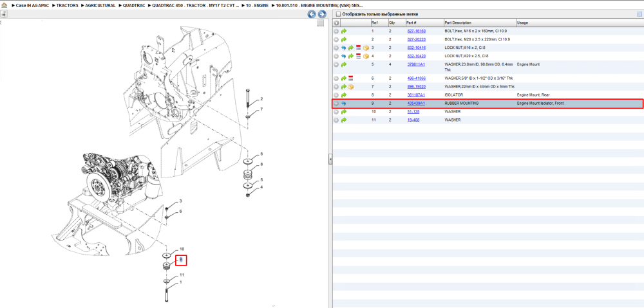Open '10 - ENGINE' breadcrumb
Screen dimensions: 644x308
(x=257, y=6)
